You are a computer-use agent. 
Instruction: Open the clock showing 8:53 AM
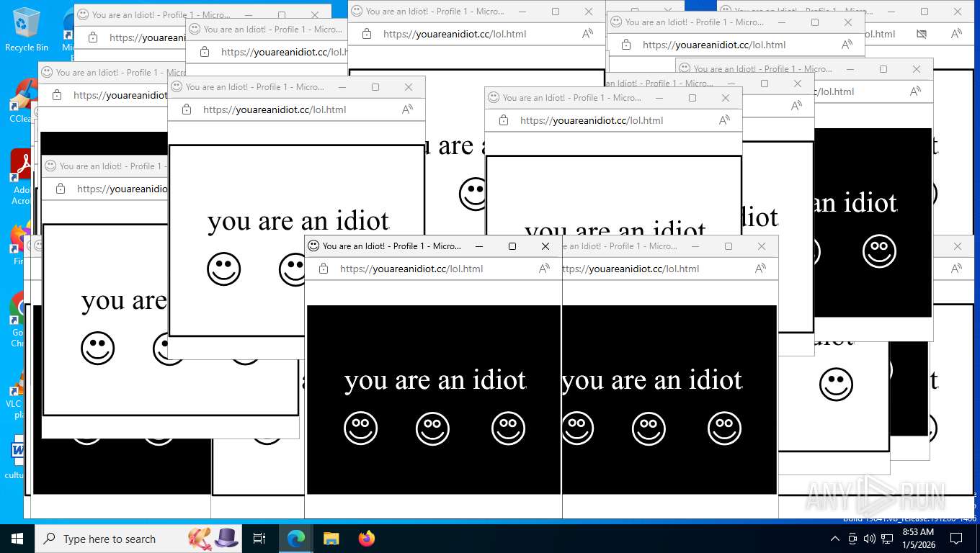point(918,538)
